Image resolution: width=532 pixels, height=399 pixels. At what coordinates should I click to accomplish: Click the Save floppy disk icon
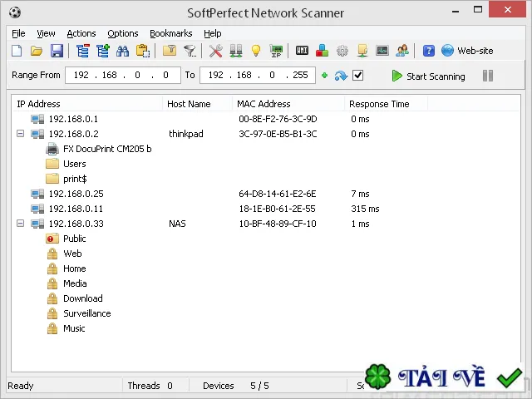coord(57,51)
